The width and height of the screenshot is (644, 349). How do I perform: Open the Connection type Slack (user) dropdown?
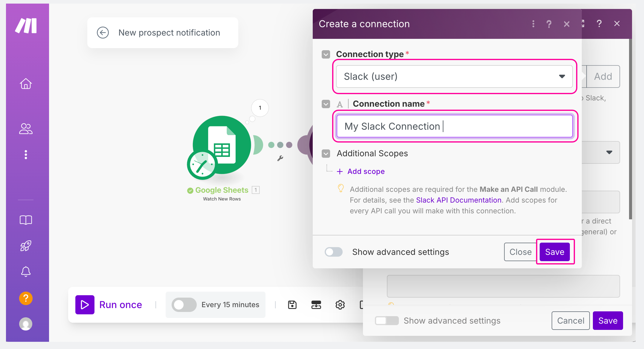(454, 76)
